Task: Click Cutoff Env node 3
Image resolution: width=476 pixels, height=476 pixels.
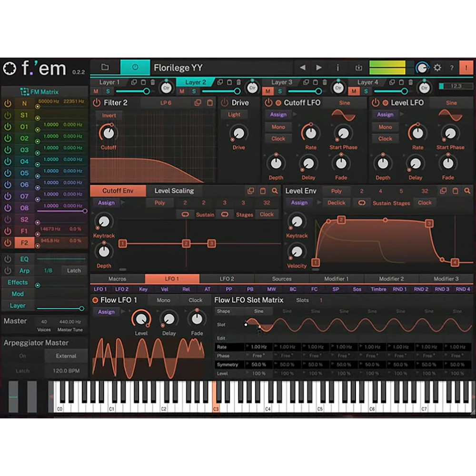Action: [x=212, y=243]
